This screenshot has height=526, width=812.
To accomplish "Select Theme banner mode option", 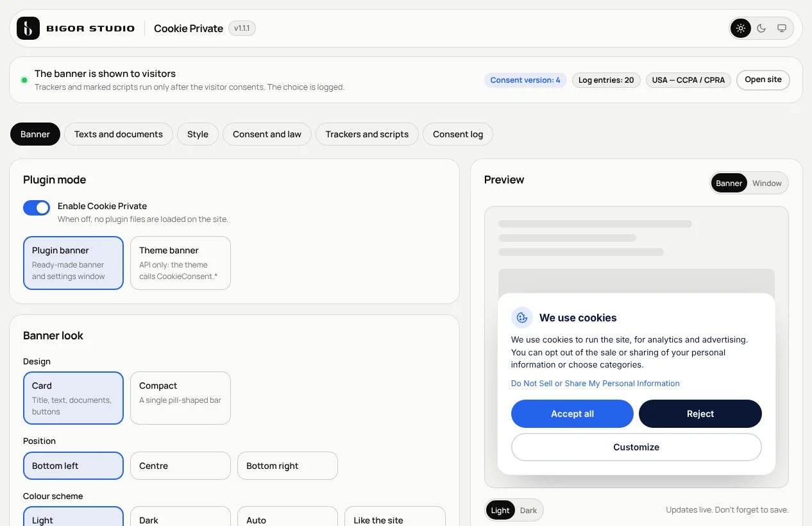I will pos(180,263).
